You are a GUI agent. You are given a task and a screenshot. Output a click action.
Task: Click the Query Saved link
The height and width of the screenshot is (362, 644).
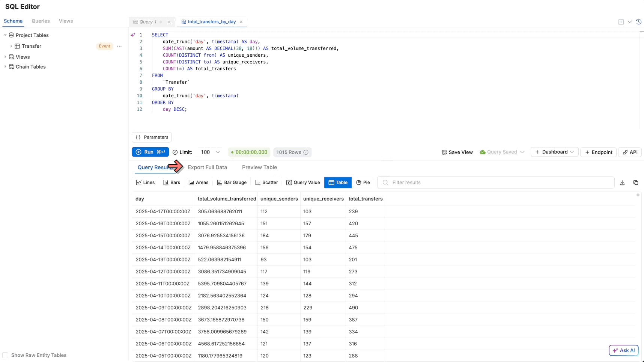[502, 152]
